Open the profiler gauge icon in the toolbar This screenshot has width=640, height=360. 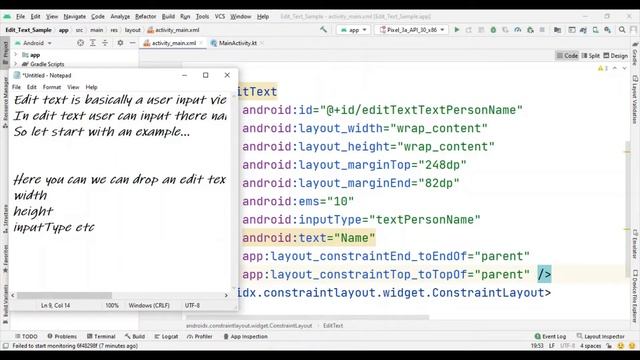(x=518, y=30)
